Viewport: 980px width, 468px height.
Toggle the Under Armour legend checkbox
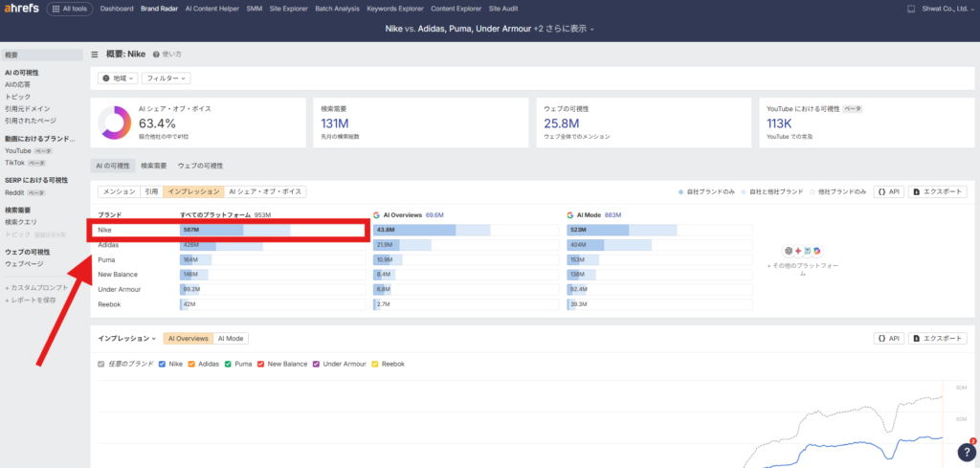tap(317, 364)
